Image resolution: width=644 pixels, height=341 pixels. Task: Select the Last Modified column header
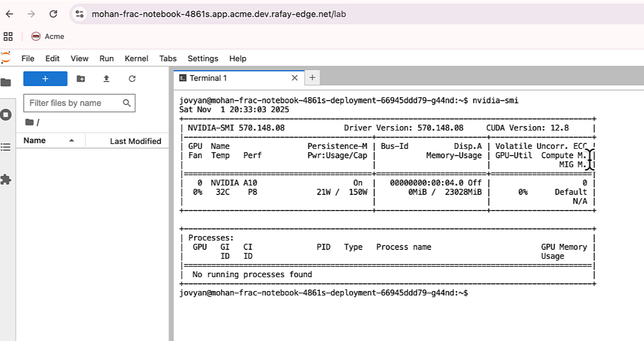pos(135,141)
